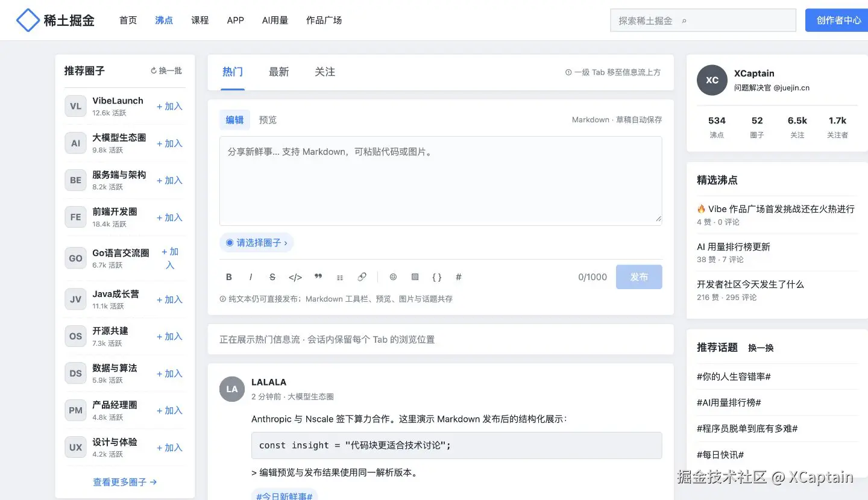This screenshot has height=500, width=868.
Task: Join the Go语言交流圈 circle
Action: coord(170,258)
